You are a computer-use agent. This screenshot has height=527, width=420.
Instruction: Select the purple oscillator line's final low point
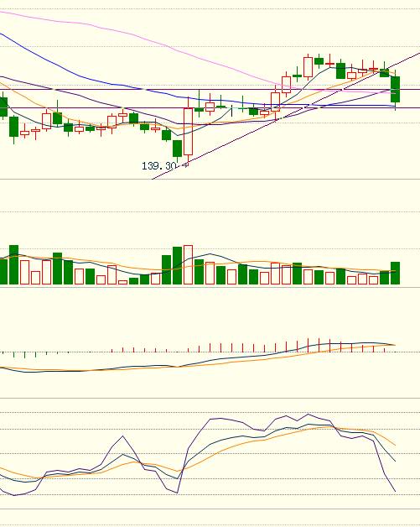[x=395, y=491]
